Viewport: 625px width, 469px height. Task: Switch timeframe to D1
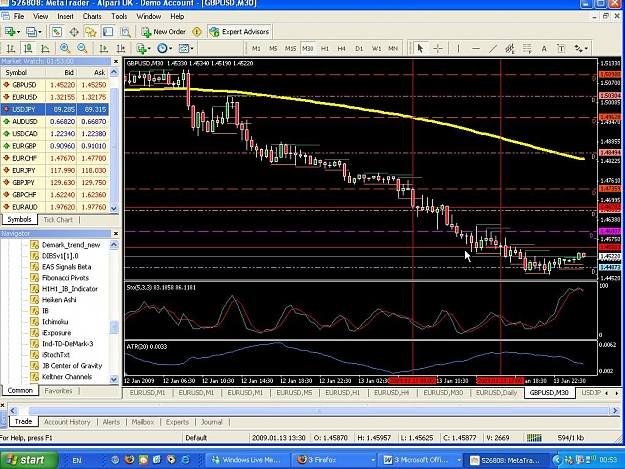pos(359,48)
